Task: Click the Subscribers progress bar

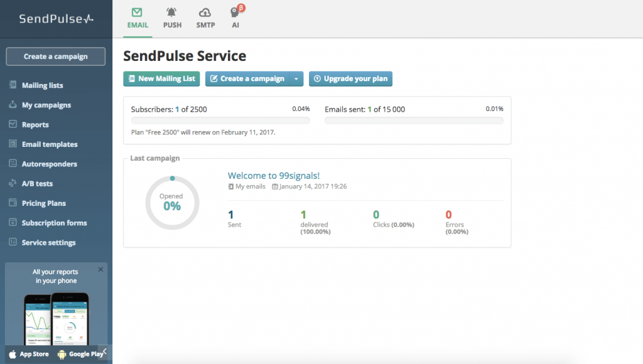Action: click(x=220, y=121)
